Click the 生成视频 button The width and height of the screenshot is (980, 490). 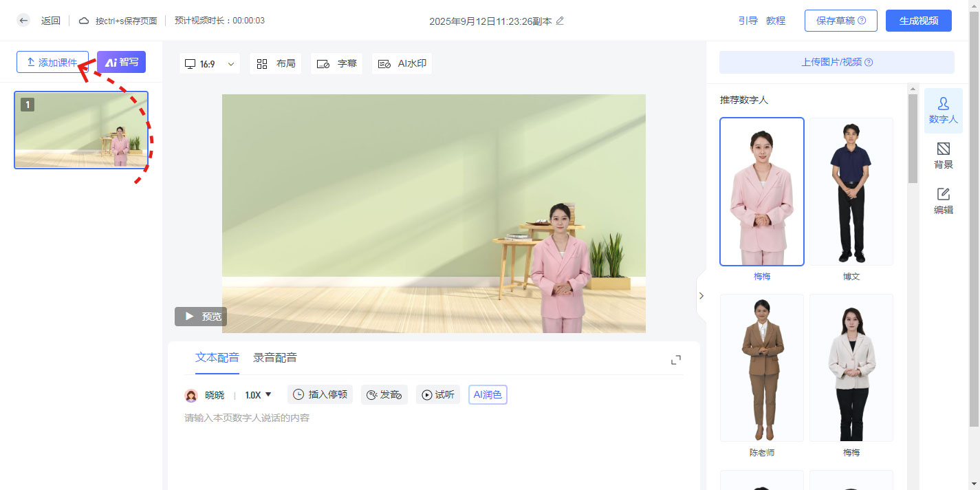918,21
